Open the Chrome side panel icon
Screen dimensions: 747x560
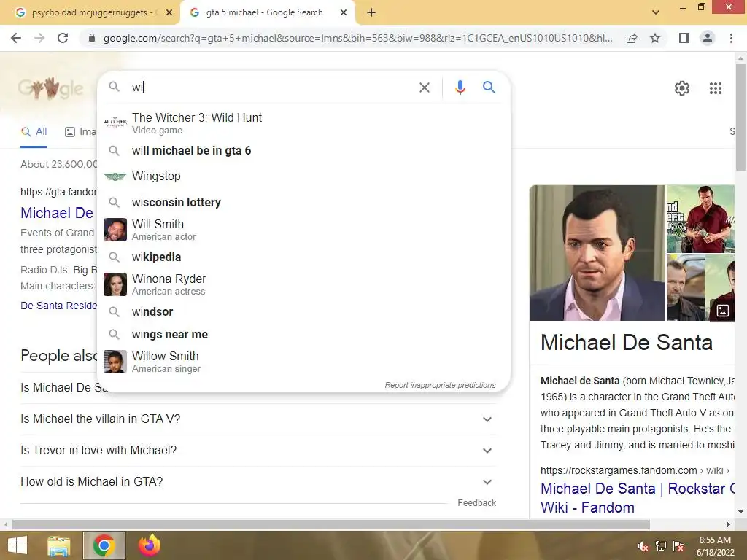coord(684,38)
